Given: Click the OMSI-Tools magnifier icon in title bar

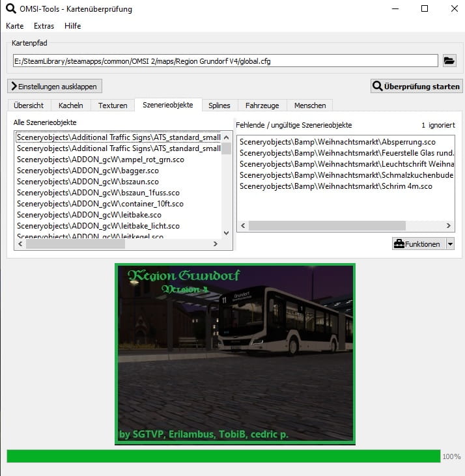Looking at the screenshot, I should (10, 8).
